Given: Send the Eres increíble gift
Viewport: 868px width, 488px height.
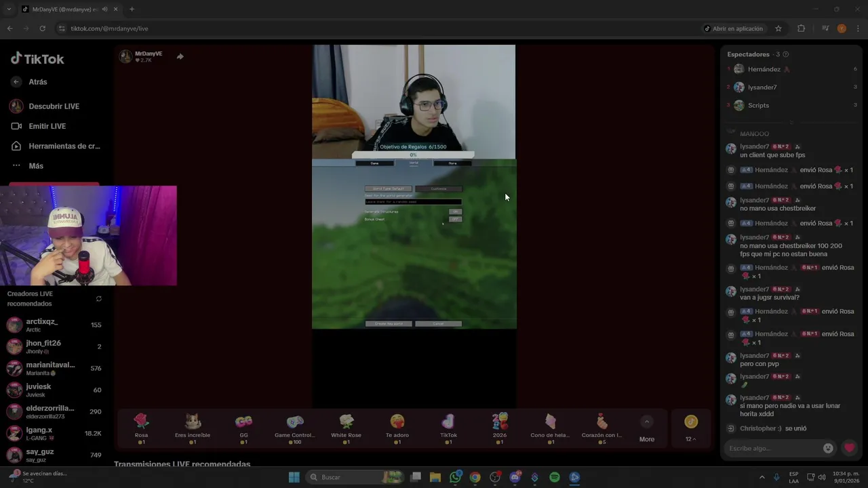Looking at the screenshot, I should coord(193,428).
